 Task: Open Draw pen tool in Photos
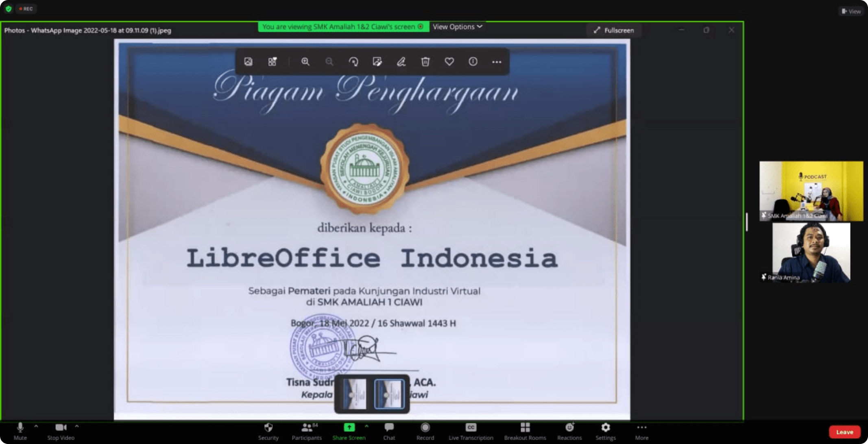pos(401,62)
